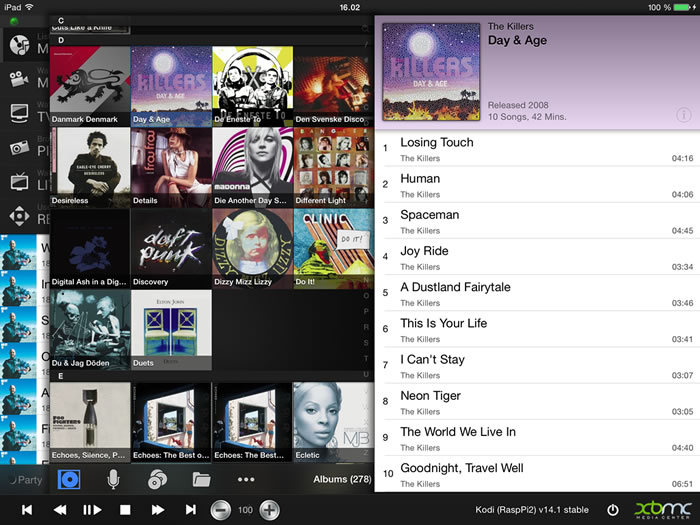
Task: Select the Albums view disc icon
Action: (69, 479)
